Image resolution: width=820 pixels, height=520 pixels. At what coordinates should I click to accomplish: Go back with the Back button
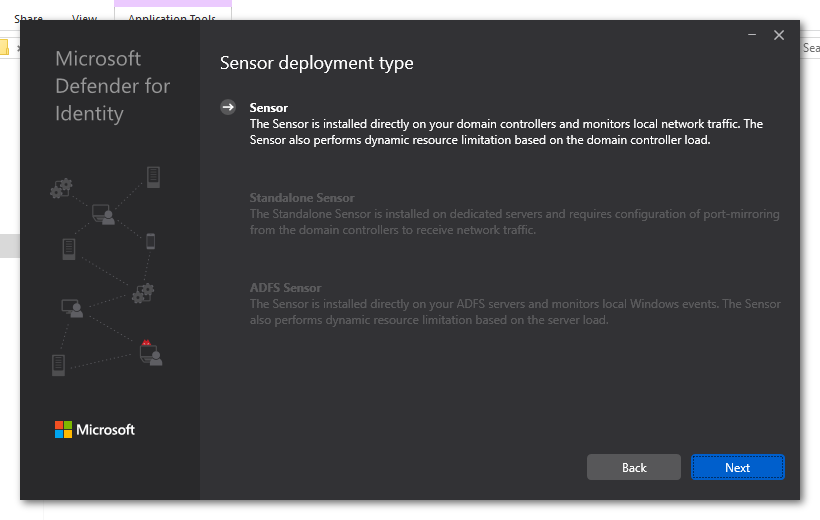point(634,467)
